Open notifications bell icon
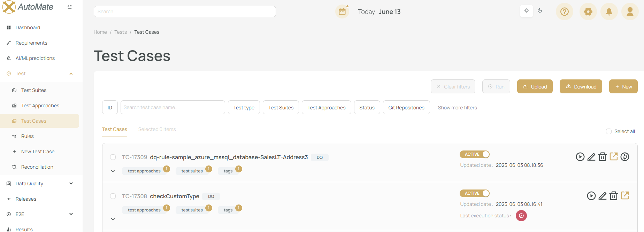644x232 pixels. (x=609, y=11)
